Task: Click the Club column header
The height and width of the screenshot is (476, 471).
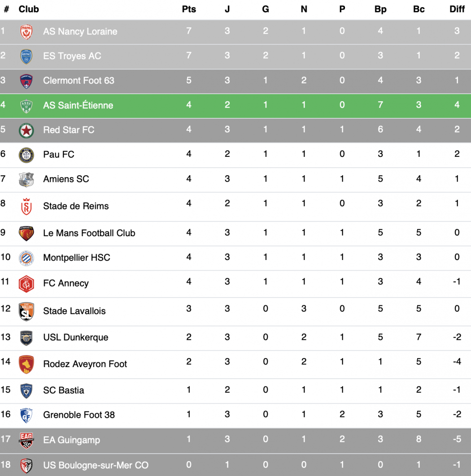Action: tap(29, 9)
